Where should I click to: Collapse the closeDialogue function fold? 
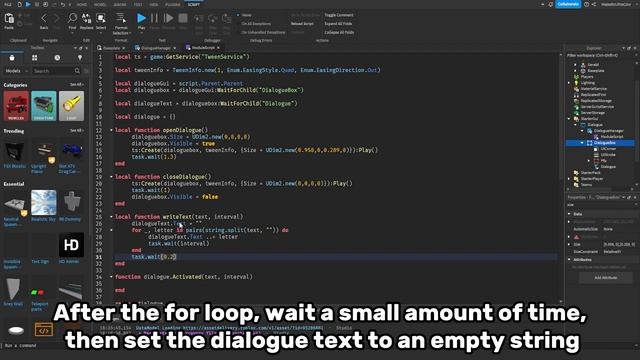point(111,177)
